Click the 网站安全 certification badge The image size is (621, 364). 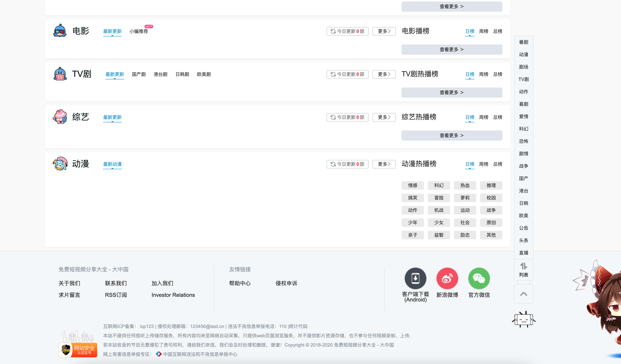coord(78,350)
